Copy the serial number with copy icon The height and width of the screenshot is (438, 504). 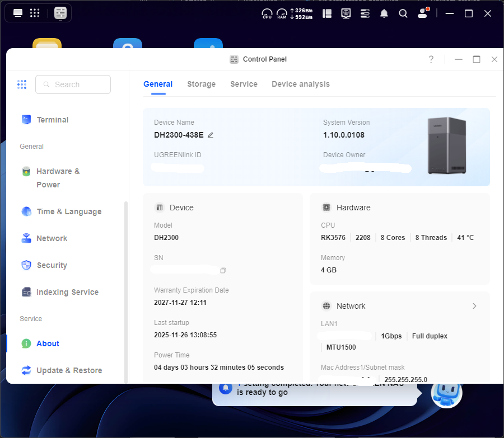coord(223,271)
